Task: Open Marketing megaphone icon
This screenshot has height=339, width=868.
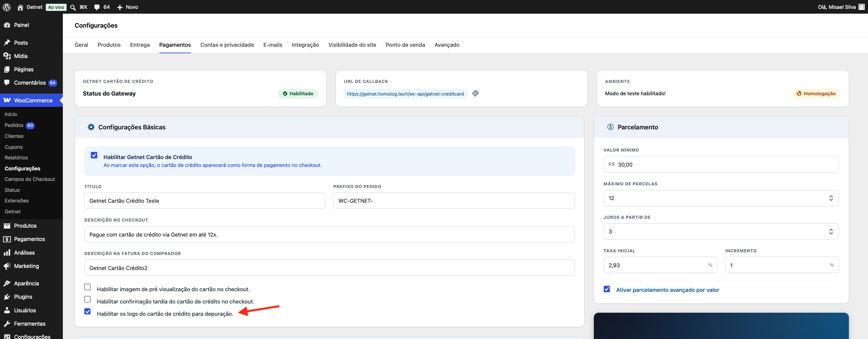Action: coord(7,266)
